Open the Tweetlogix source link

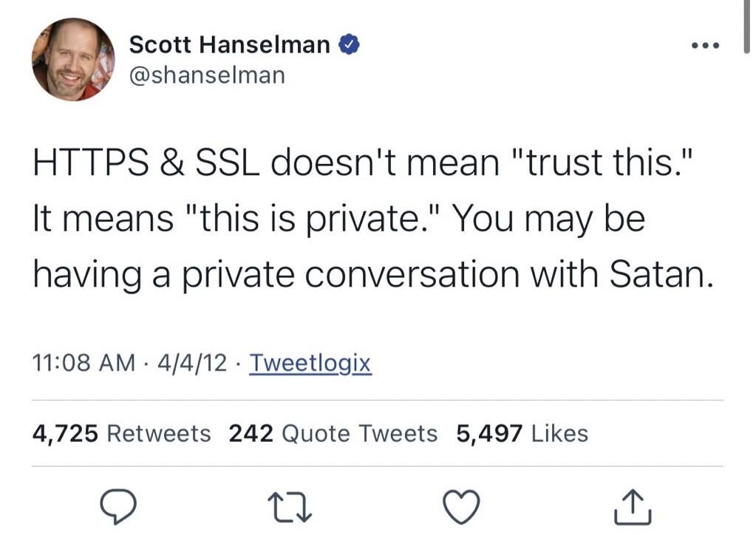310,363
